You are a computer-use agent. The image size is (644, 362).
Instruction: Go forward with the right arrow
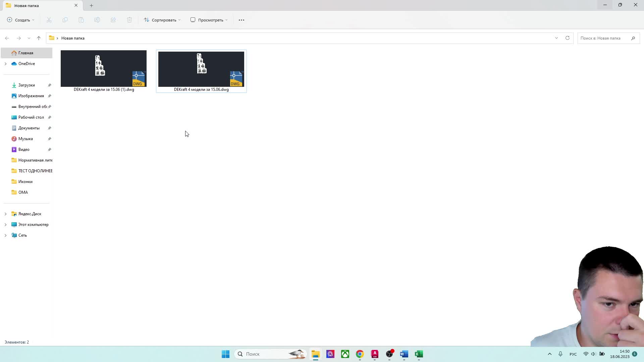coord(19,38)
